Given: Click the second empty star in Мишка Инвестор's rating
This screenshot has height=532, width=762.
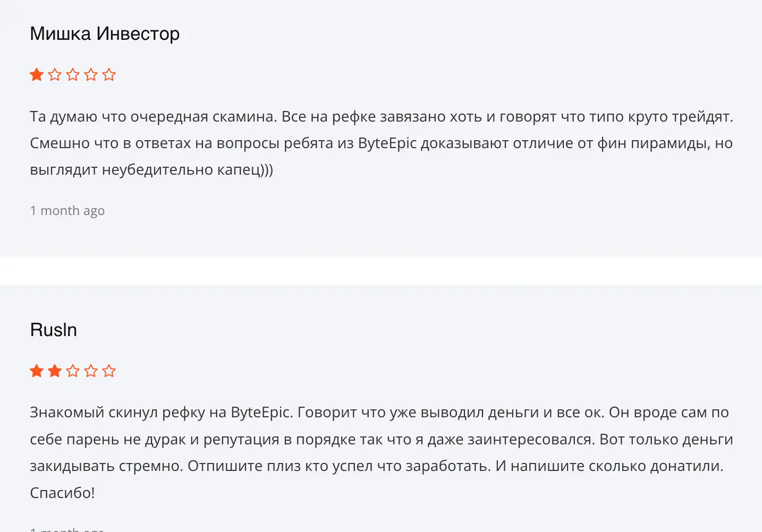Looking at the screenshot, I should tap(54, 75).
